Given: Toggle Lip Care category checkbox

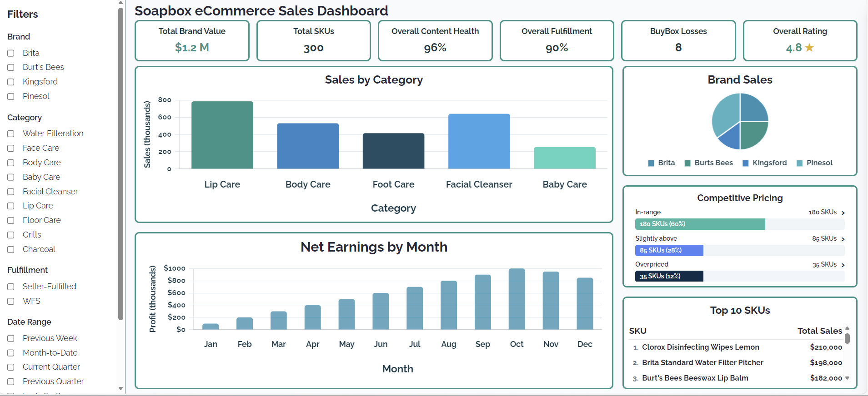Looking at the screenshot, I should (x=11, y=206).
